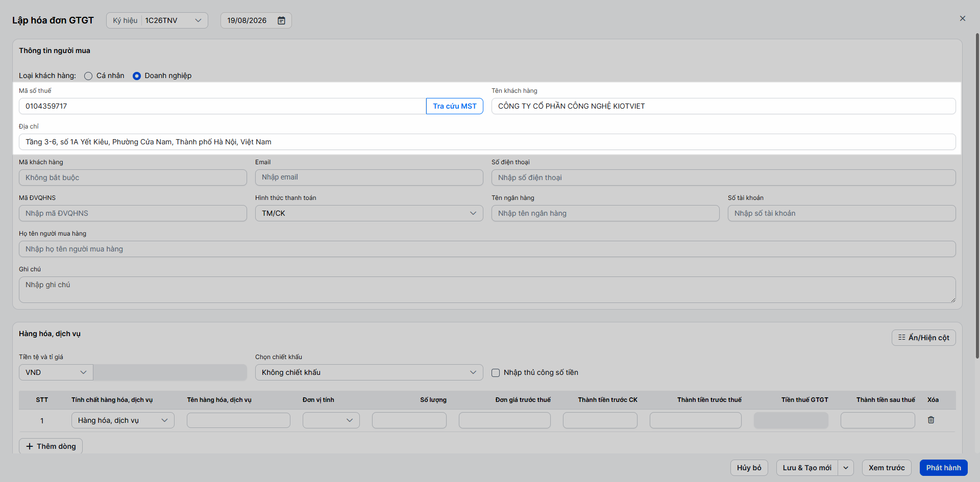980x482 pixels.
Task: Click the Phát hành button
Action: coord(944,468)
